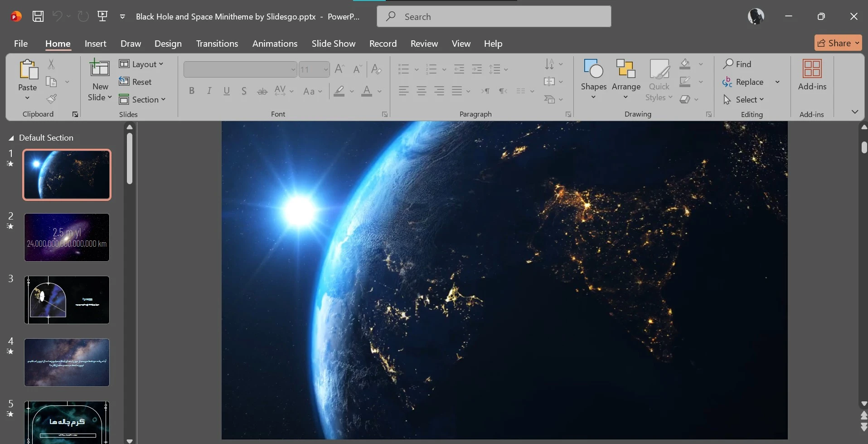
Task: Toggle Italic text formatting
Action: click(209, 91)
